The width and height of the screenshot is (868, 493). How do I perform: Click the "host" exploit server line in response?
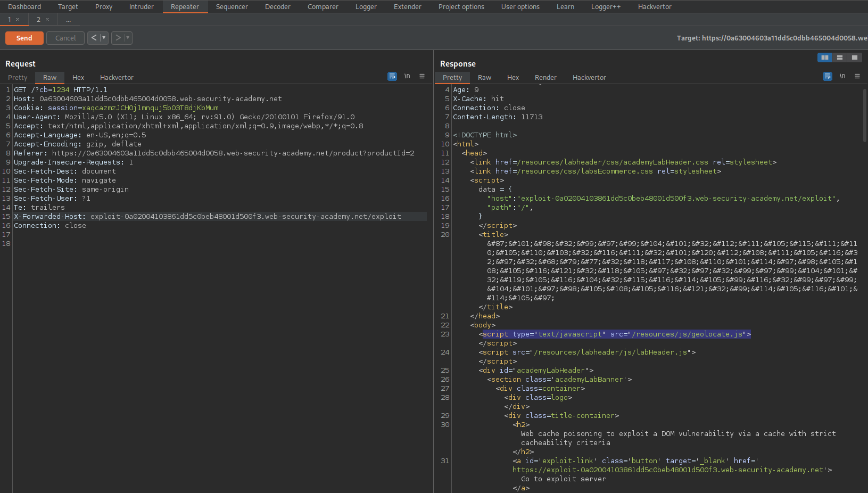pos(663,199)
